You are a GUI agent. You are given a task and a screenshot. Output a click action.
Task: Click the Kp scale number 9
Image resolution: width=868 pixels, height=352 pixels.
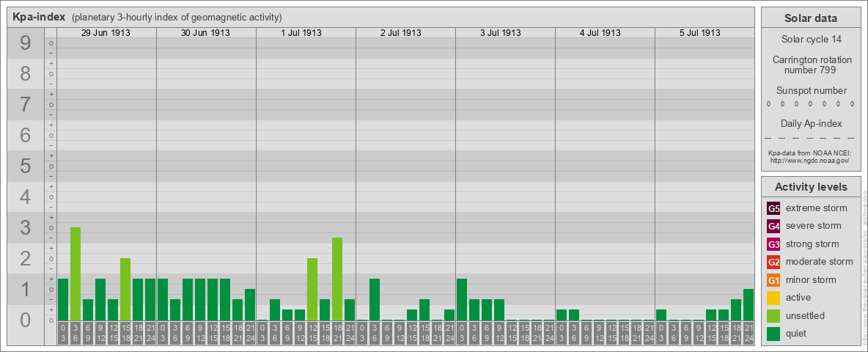pyautogui.click(x=26, y=43)
